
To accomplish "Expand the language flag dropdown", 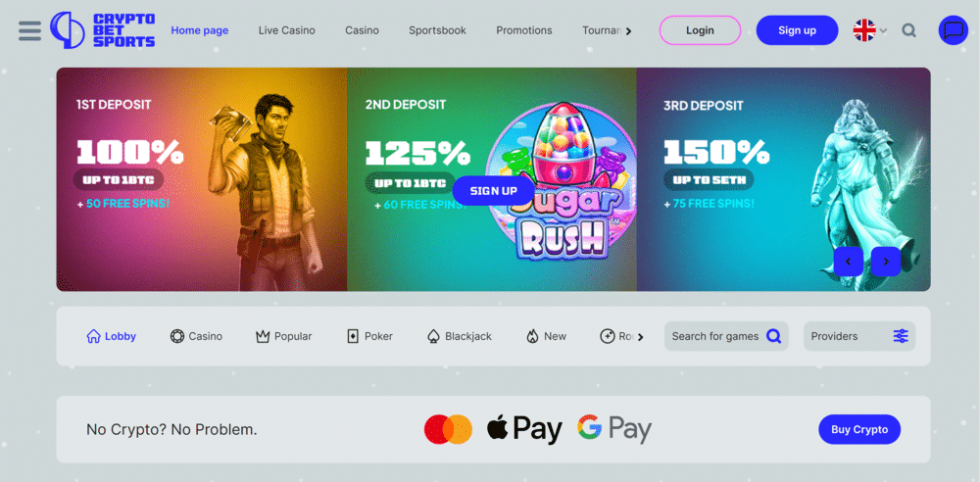I will click(x=870, y=30).
